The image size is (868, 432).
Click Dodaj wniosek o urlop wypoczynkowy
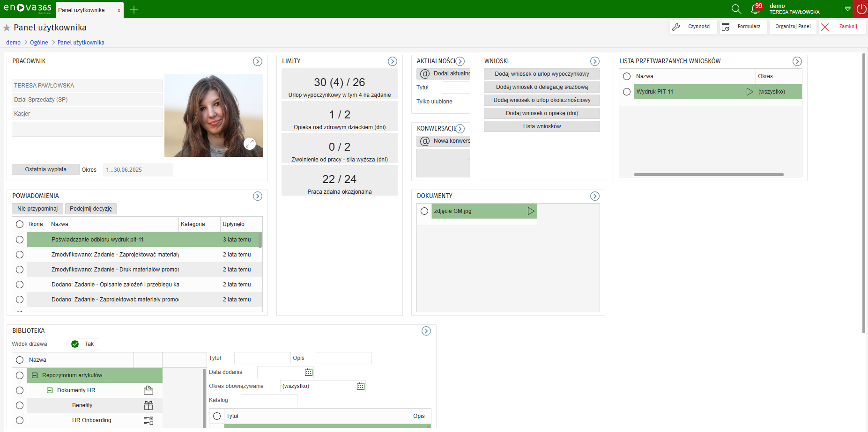[x=542, y=74]
